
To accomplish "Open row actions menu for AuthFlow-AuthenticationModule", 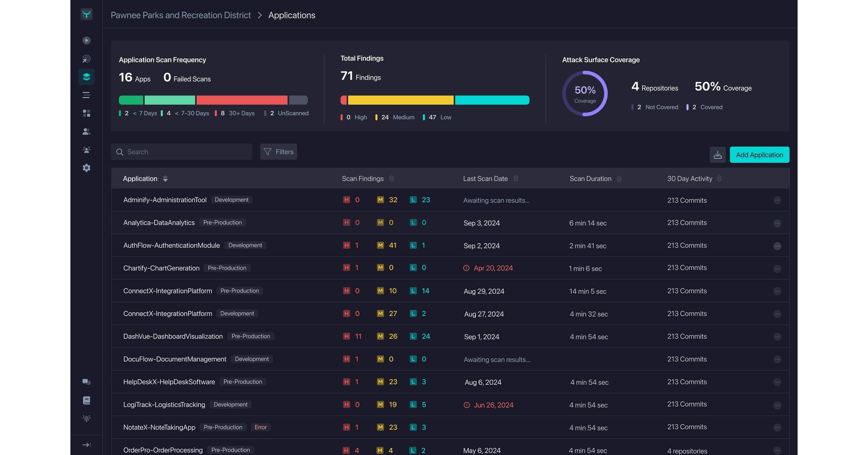I will [778, 246].
